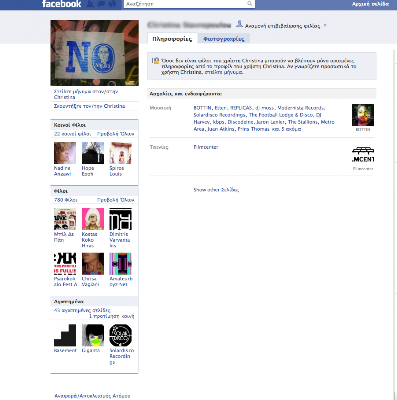Open BOTTIN music page thumbnail
Image resolution: width=397 pixels, height=400 pixels.
[x=363, y=115]
